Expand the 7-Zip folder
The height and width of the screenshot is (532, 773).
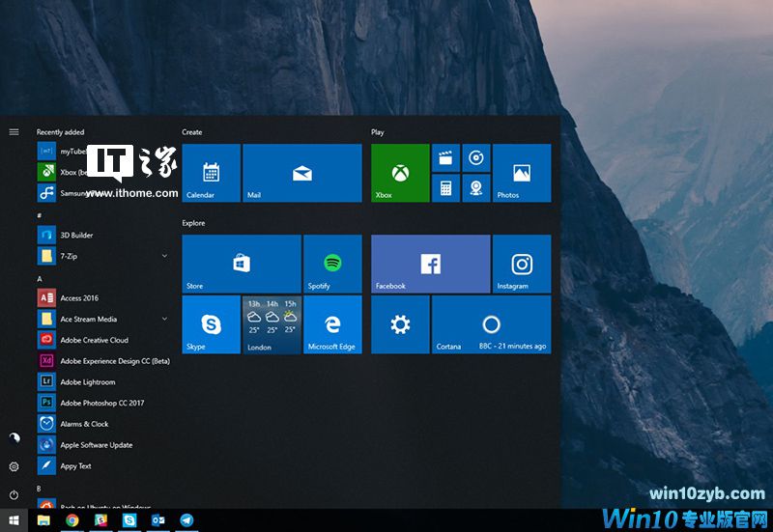tap(164, 256)
